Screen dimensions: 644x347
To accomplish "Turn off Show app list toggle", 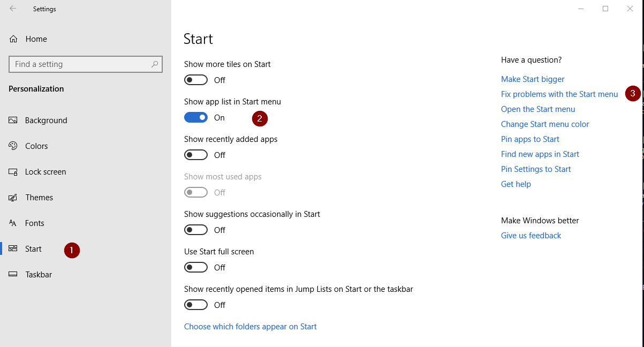I will [196, 118].
